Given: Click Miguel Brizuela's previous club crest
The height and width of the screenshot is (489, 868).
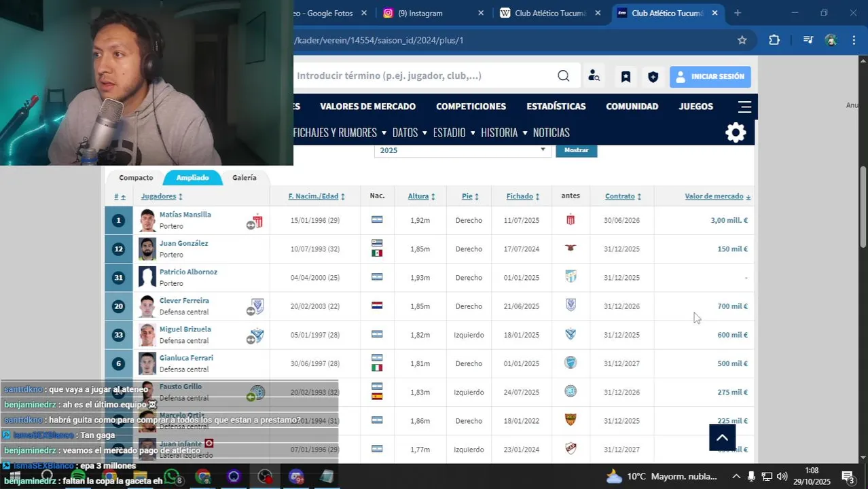Looking at the screenshot, I should (x=571, y=334).
